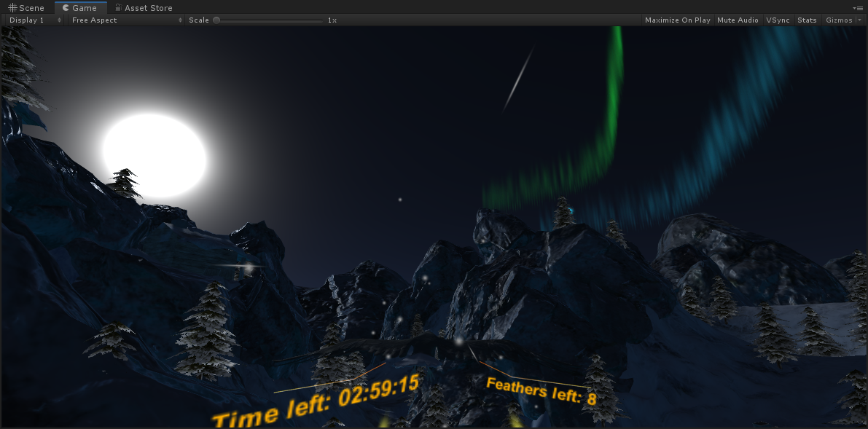Expand the Free Aspect ratio dropdown
The width and height of the screenshot is (868, 429).
click(x=126, y=20)
